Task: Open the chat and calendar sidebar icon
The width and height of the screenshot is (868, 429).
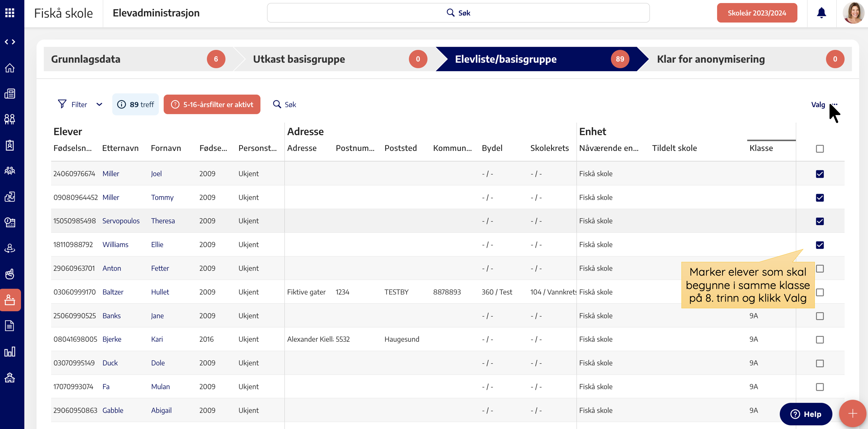Action: 10,222
